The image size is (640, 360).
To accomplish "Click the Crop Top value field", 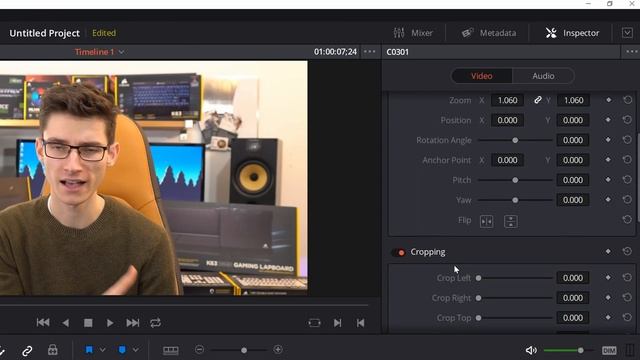I will click(573, 318).
